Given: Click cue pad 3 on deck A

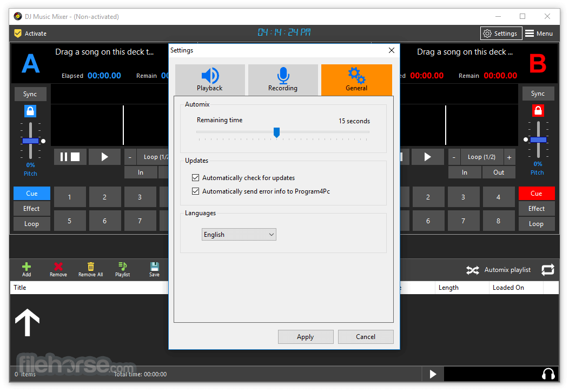Looking at the screenshot, I should (x=140, y=197).
